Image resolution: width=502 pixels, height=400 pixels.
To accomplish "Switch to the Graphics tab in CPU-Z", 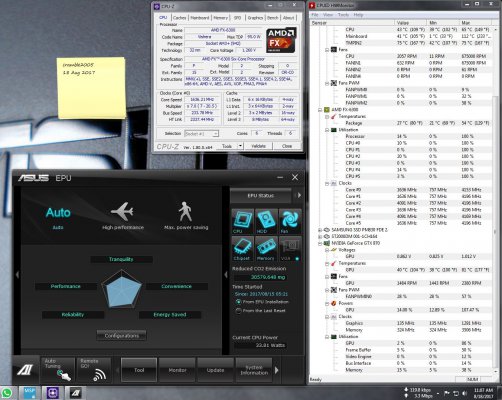I will (255, 18).
